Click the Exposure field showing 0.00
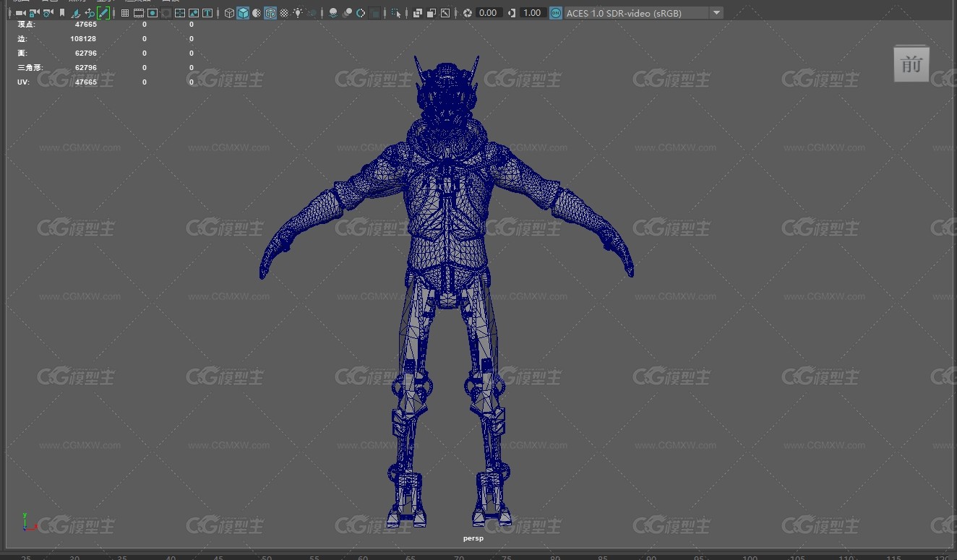Screen dimensions: 957x560 pos(489,13)
